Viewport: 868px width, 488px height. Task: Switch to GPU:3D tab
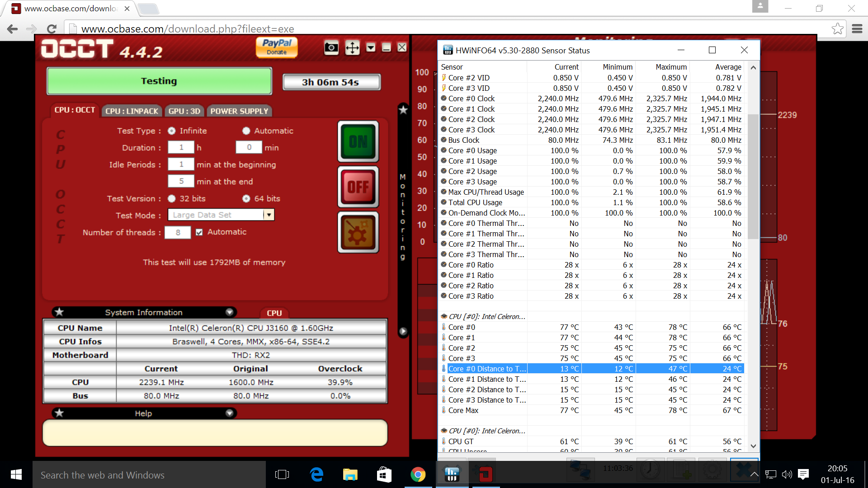click(x=184, y=111)
